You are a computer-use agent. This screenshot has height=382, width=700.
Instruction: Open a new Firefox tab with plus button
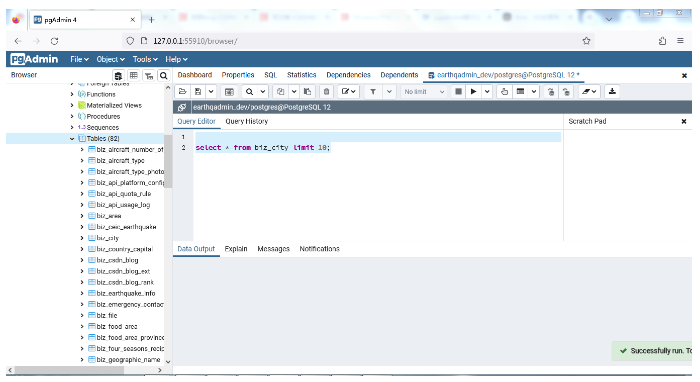(x=151, y=20)
